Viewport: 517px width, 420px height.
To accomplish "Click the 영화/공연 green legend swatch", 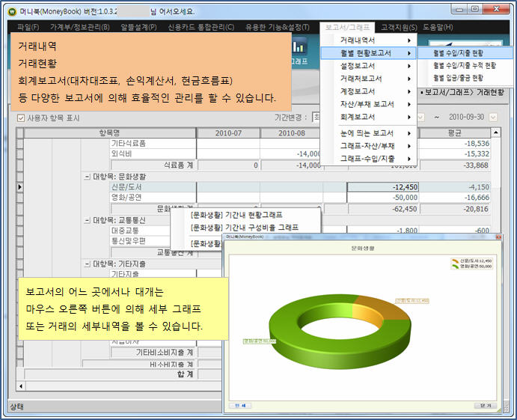I will tap(453, 266).
